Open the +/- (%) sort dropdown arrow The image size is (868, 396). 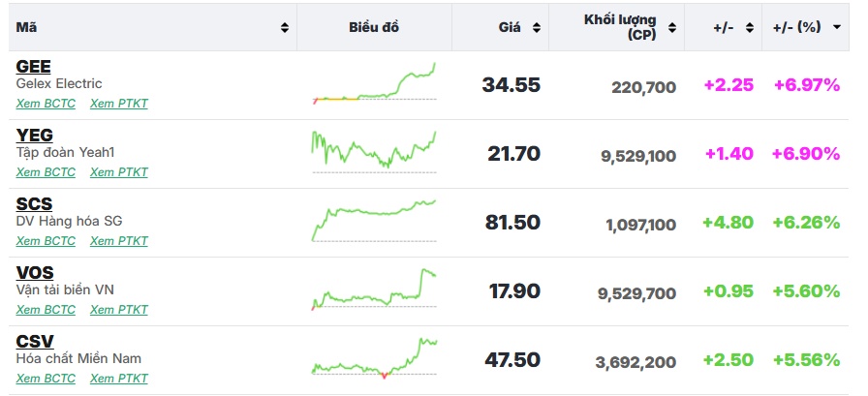coord(837,27)
